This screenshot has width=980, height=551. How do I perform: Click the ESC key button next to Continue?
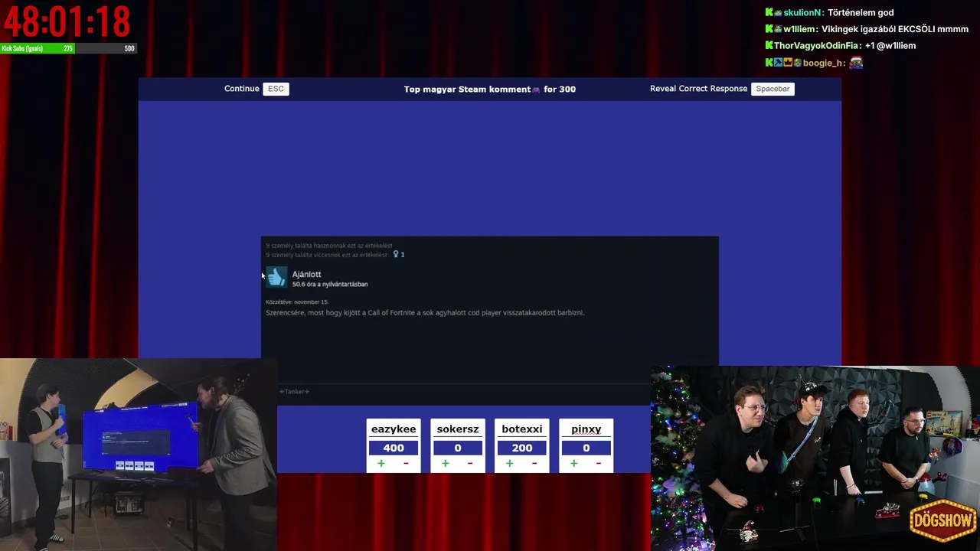pyautogui.click(x=276, y=89)
